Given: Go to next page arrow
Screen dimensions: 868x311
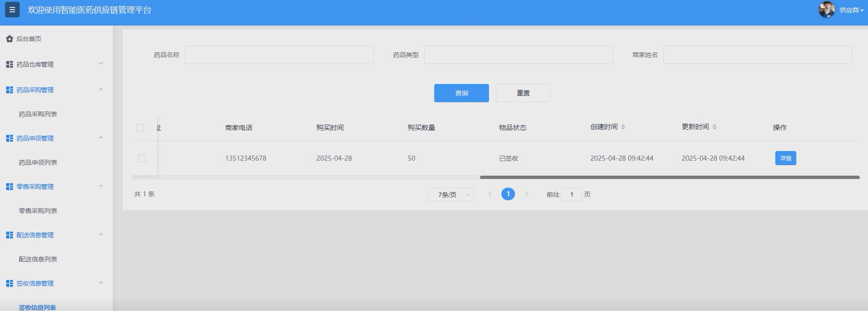Looking at the screenshot, I should [526, 194].
